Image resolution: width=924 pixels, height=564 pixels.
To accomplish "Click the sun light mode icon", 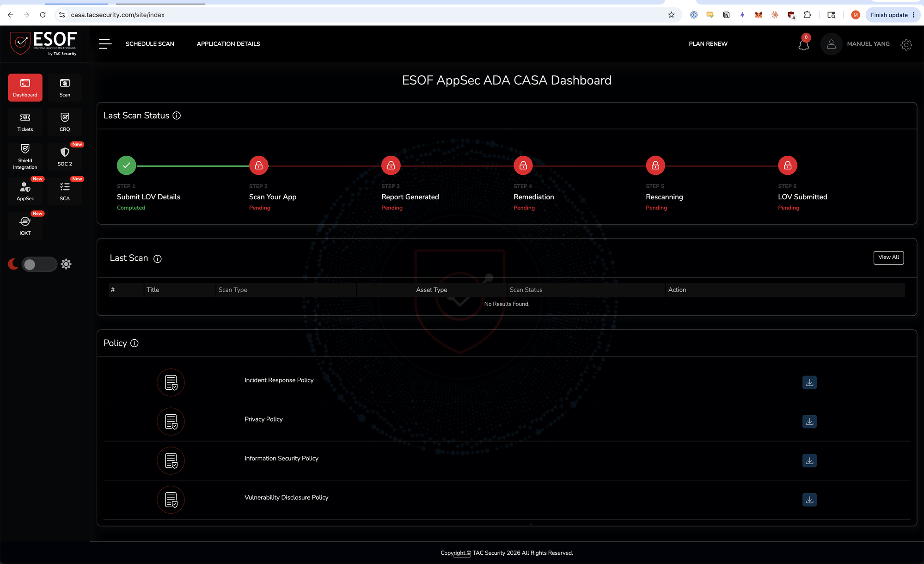I will tap(66, 264).
